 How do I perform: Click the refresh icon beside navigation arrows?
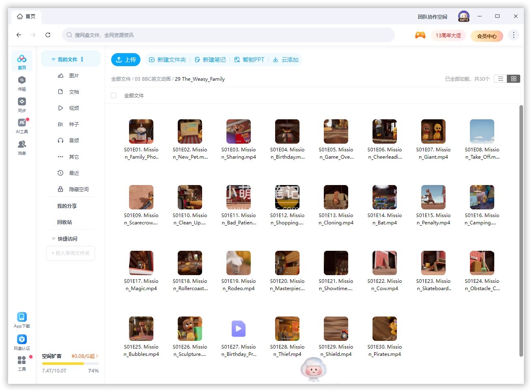[x=48, y=35]
